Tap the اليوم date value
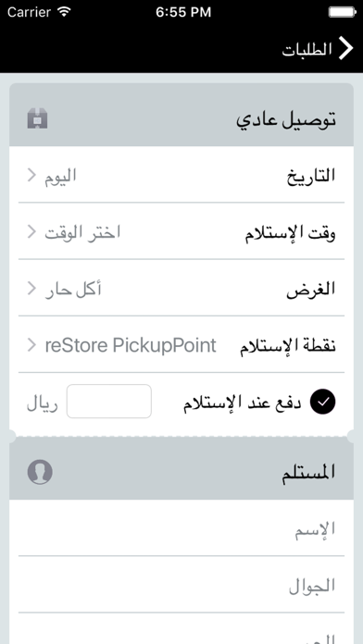 (61, 177)
